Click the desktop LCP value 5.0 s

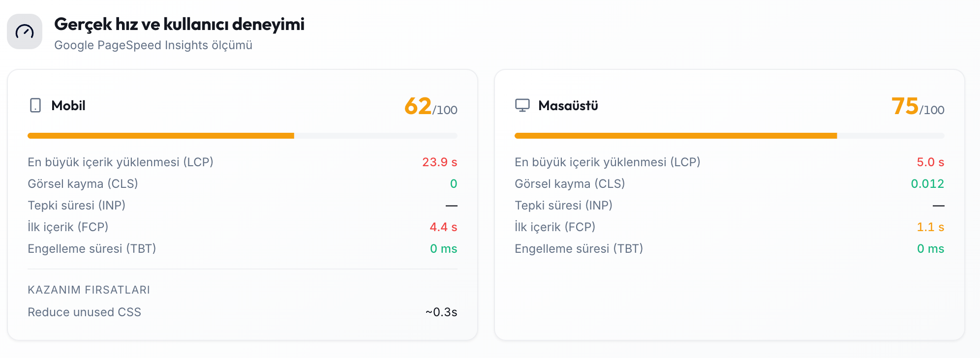930,162
